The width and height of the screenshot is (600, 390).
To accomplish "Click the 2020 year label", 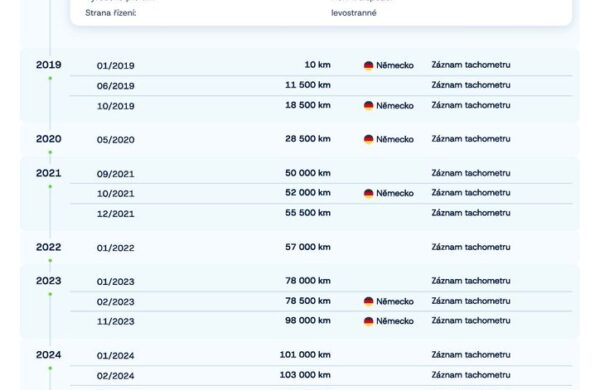I will (x=49, y=139).
